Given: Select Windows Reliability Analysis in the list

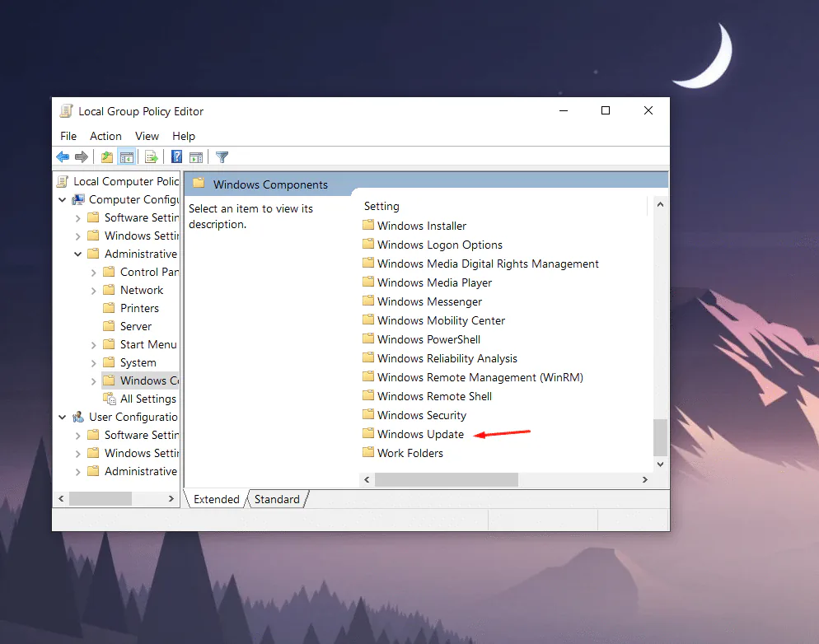Looking at the screenshot, I should click(447, 358).
